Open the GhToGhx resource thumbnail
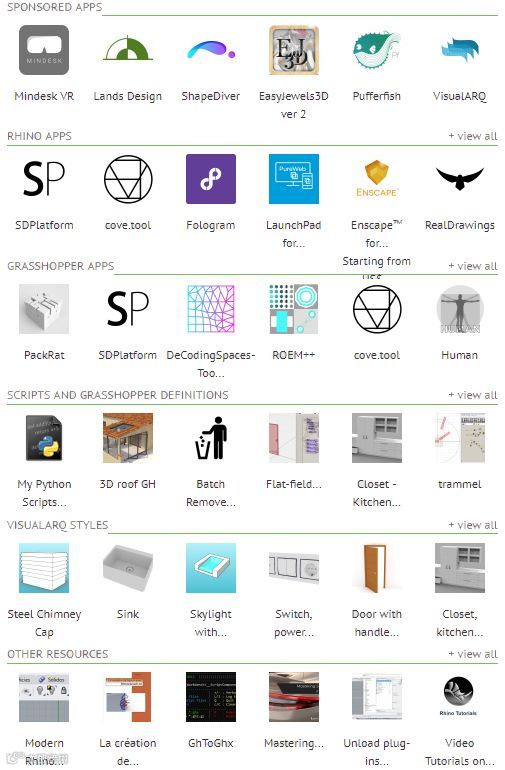 211,697
